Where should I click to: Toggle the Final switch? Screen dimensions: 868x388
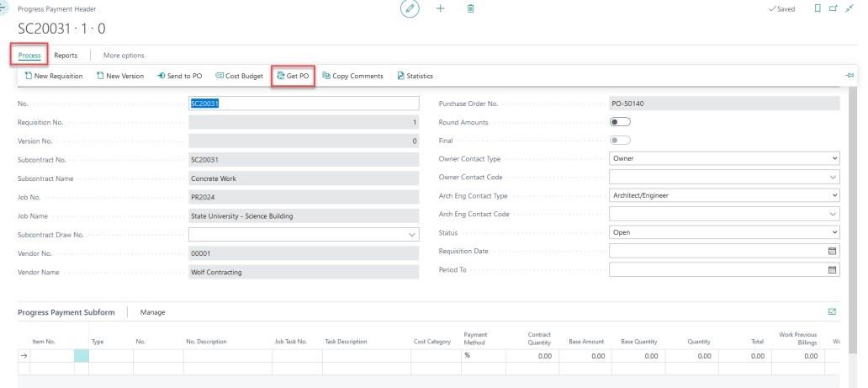(x=620, y=141)
